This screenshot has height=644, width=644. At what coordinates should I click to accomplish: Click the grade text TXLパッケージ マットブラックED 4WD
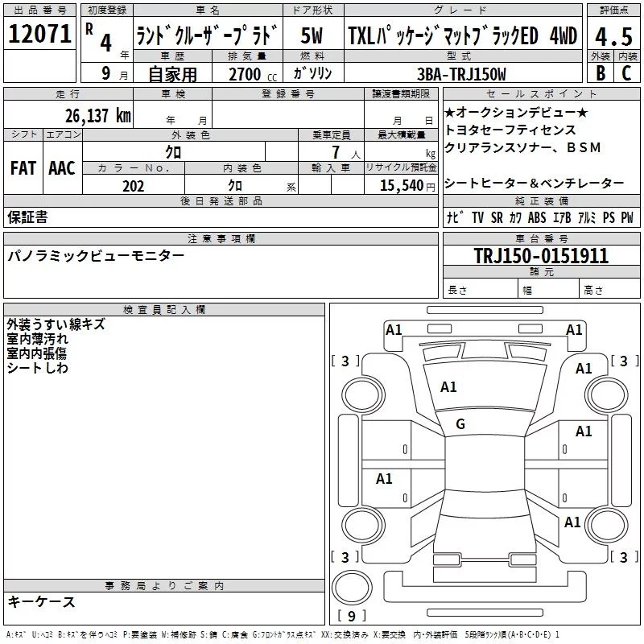(462, 35)
